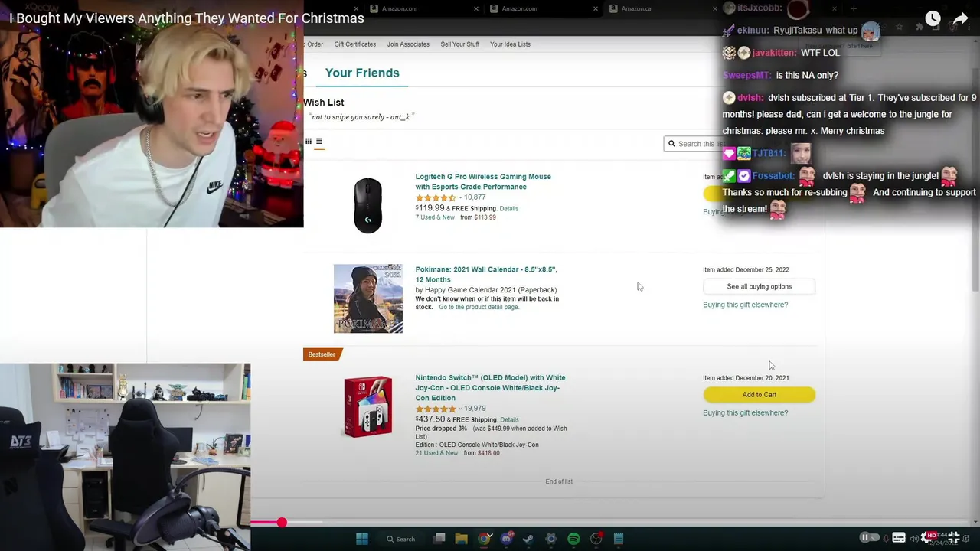Select the Your Friends tab
The image size is (980, 551).
362,73
